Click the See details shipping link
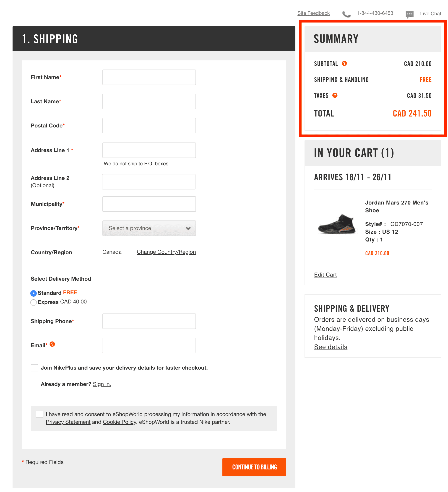The image size is (448, 492). (331, 347)
